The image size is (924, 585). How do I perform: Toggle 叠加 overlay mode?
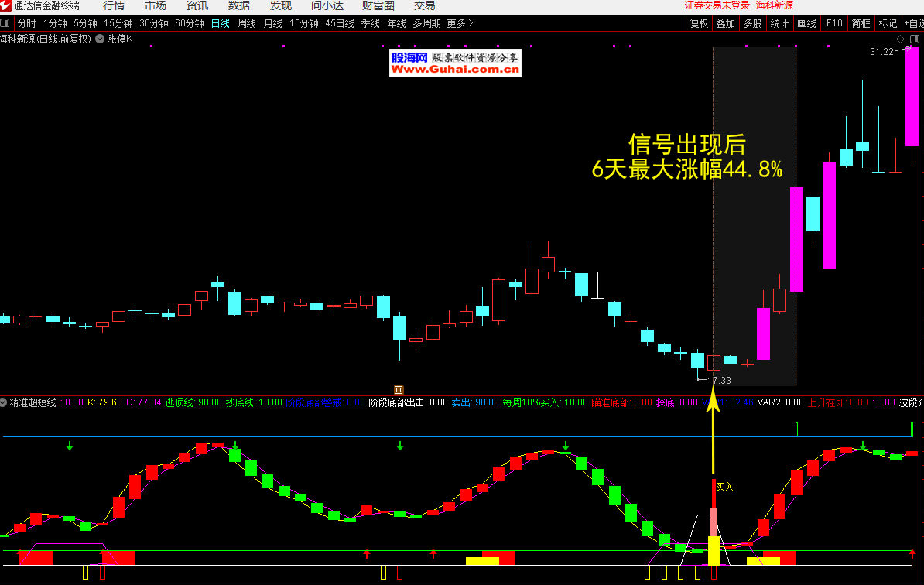(x=725, y=23)
